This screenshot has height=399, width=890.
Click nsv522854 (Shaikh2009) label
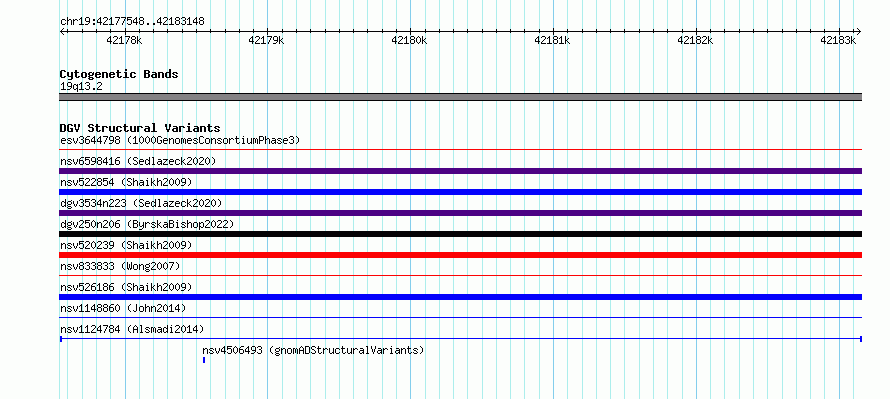point(126,182)
